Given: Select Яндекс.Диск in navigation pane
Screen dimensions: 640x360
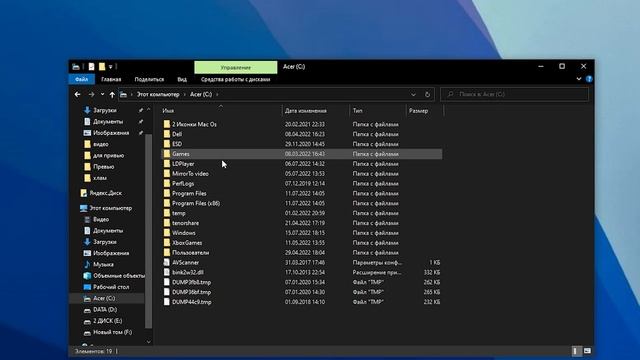Looking at the screenshot, I should (x=105, y=193).
